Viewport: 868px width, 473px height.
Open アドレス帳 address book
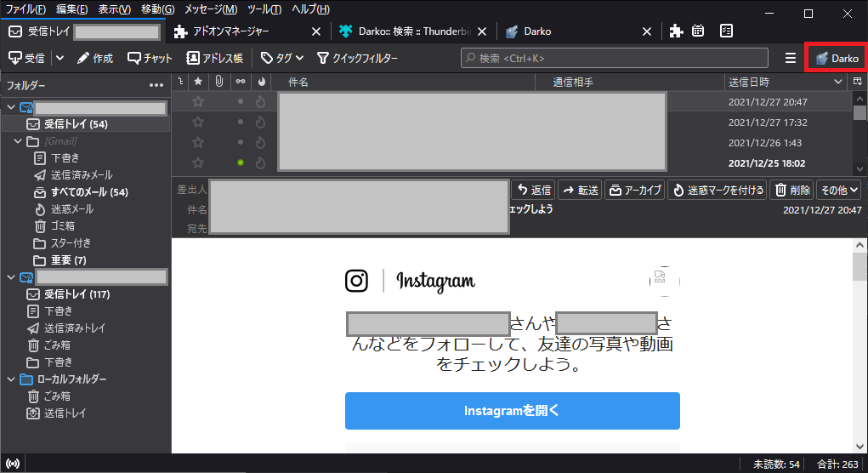[x=214, y=58]
